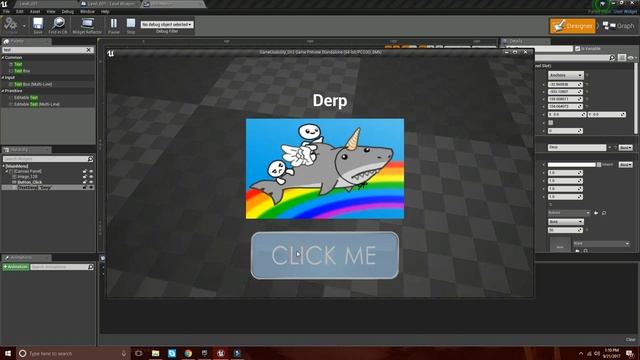Click the taskbar search box
This screenshot has height=360, width=640.
73,353
